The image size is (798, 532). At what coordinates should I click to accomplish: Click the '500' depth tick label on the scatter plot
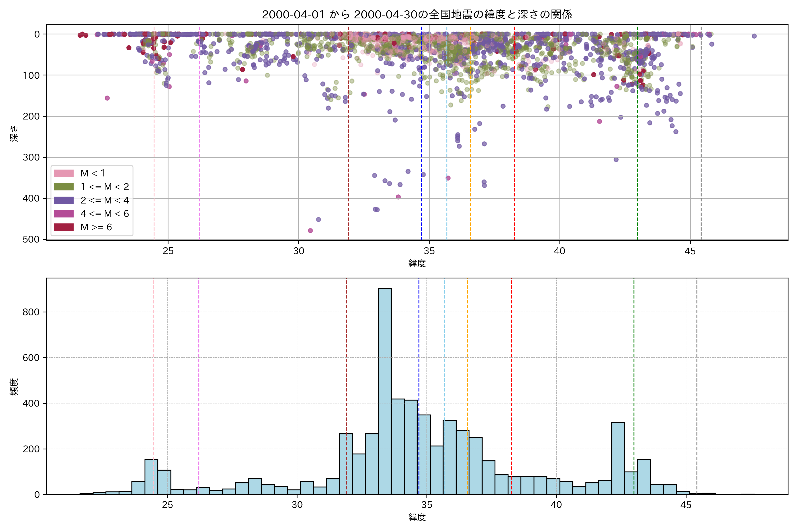click(31, 240)
